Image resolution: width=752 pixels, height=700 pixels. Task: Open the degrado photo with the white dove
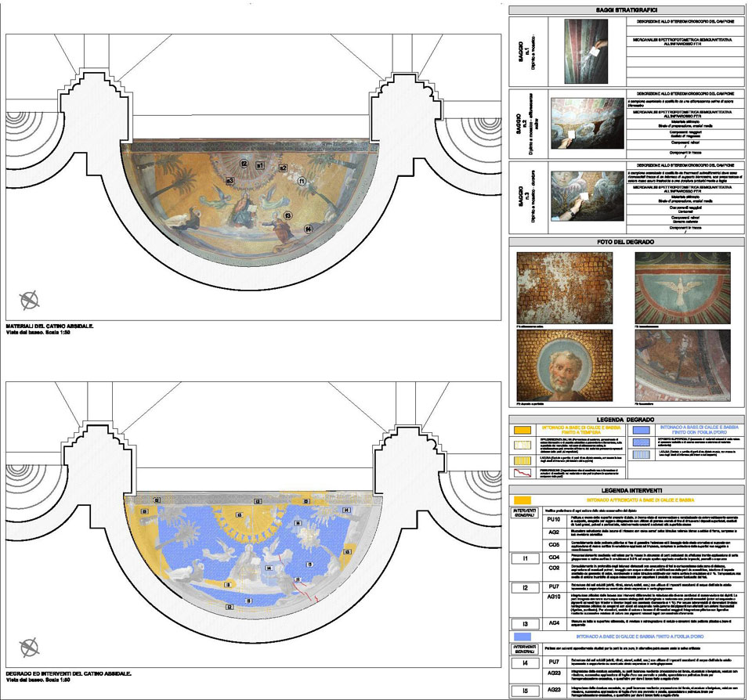(682, 288)
